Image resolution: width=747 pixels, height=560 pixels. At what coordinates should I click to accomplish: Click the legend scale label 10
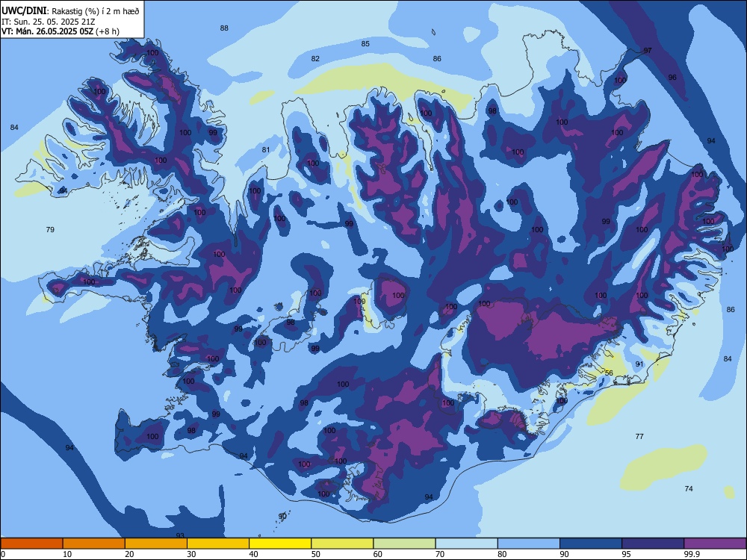67,554
